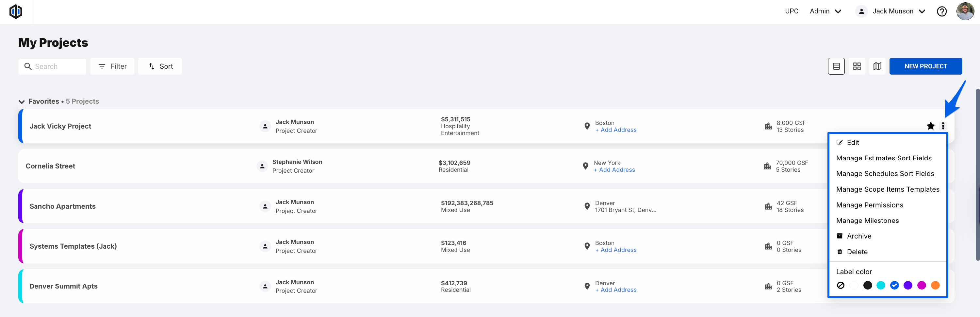The image size is (980, 317).
Task: Click the app logo in top-left corner
Action: tap(16, 11)
